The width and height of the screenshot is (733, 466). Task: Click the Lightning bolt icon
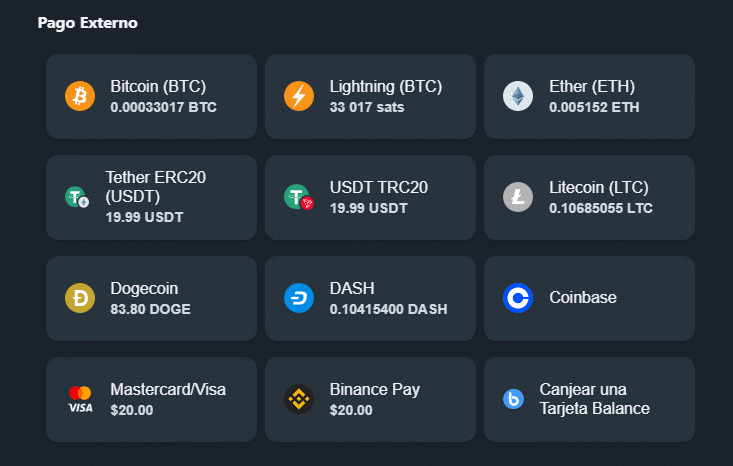click(299, 96)
